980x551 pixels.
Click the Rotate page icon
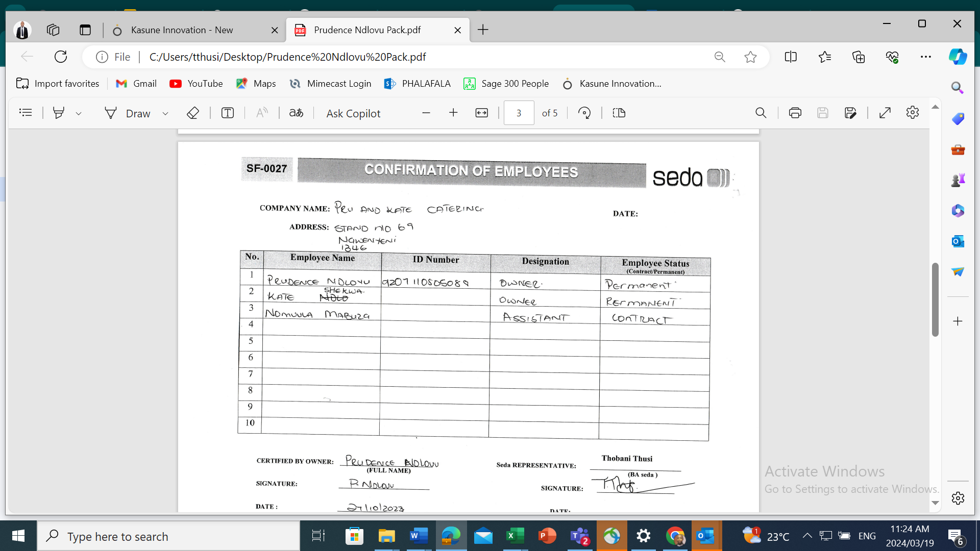pos(584,113)
